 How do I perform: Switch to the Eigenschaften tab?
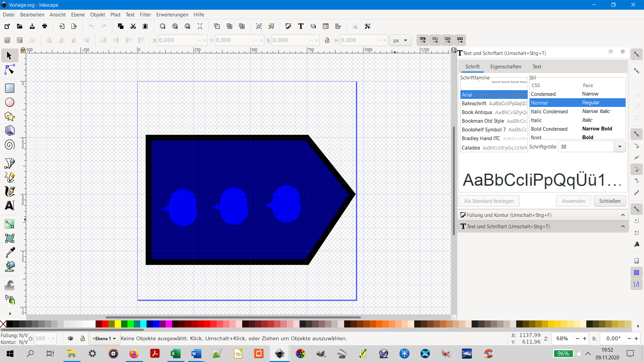505,67
